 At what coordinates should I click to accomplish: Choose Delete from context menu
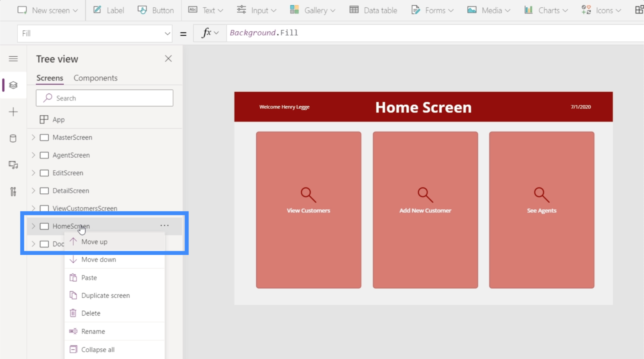click(115, 313)
